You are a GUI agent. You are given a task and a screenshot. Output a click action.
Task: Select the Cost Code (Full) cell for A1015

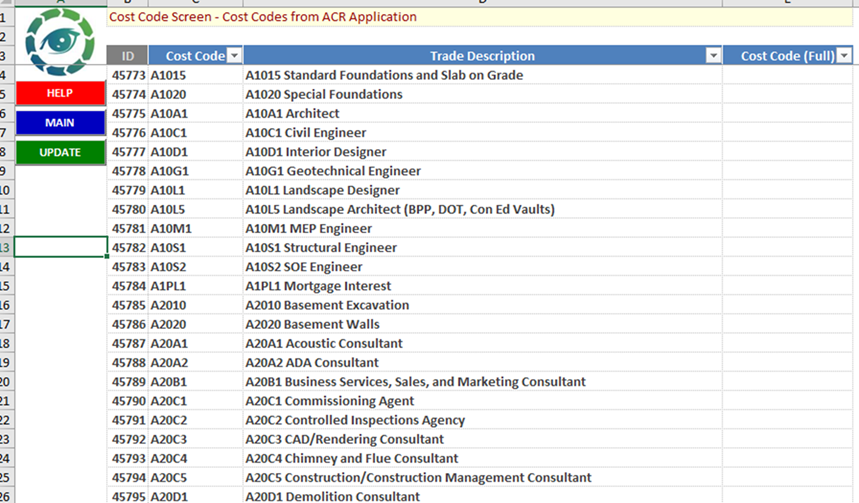788,75
